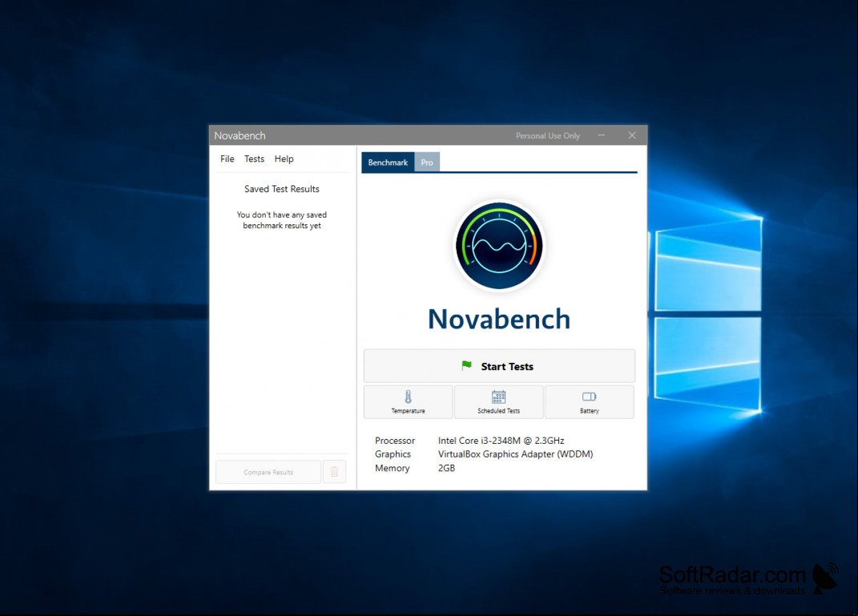Open the Tests menu
Screen dimensions: 858x616
(254, 159)
